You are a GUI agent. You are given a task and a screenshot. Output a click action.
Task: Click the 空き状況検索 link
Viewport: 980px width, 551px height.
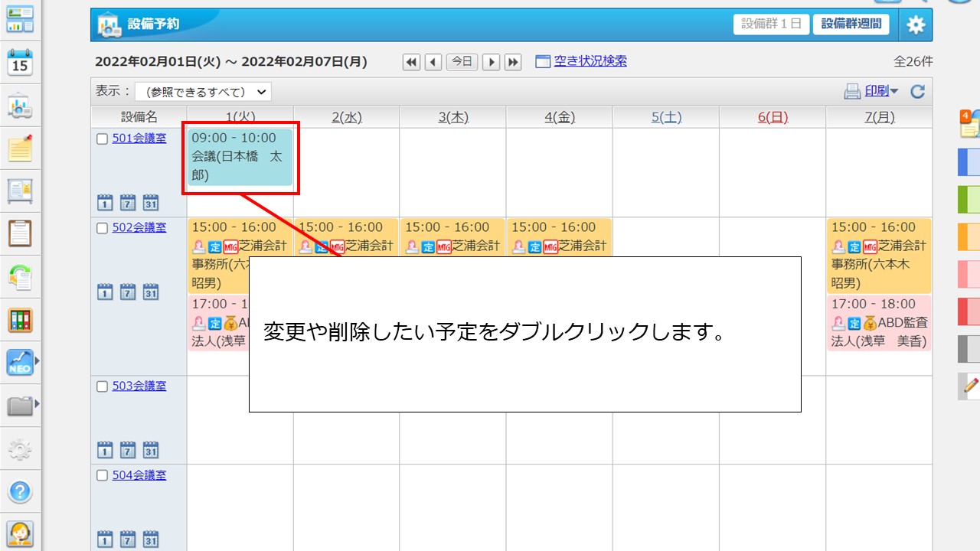(x=590, y=61)
